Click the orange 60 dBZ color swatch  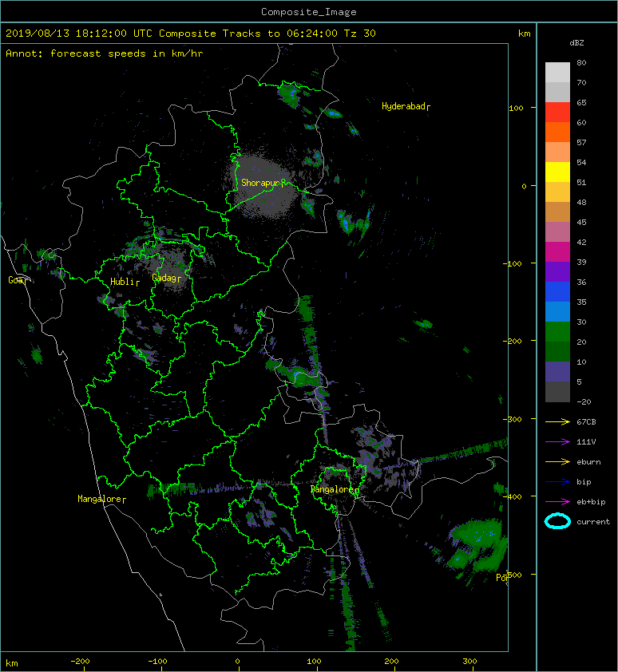coord(557,132)
